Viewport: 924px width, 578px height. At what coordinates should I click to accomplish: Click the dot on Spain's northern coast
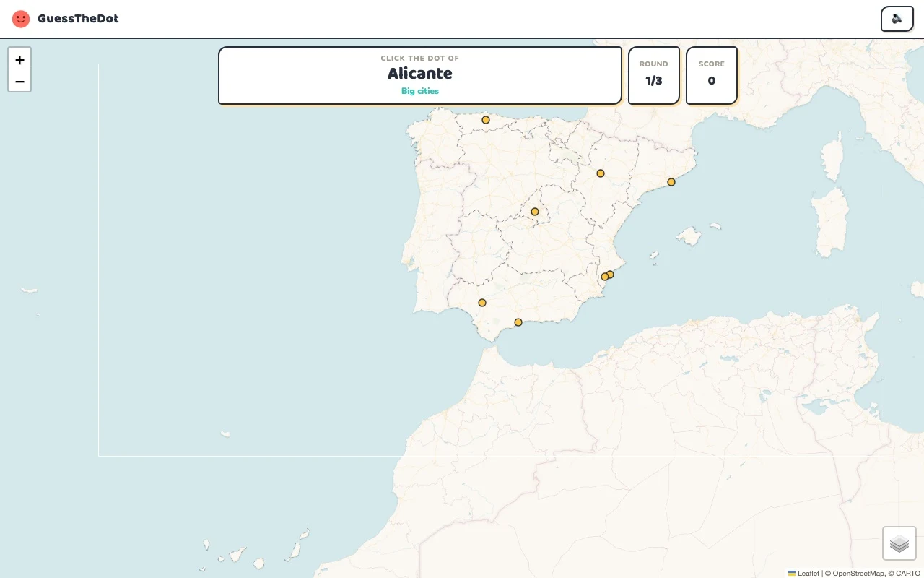[x=486, y=120]
